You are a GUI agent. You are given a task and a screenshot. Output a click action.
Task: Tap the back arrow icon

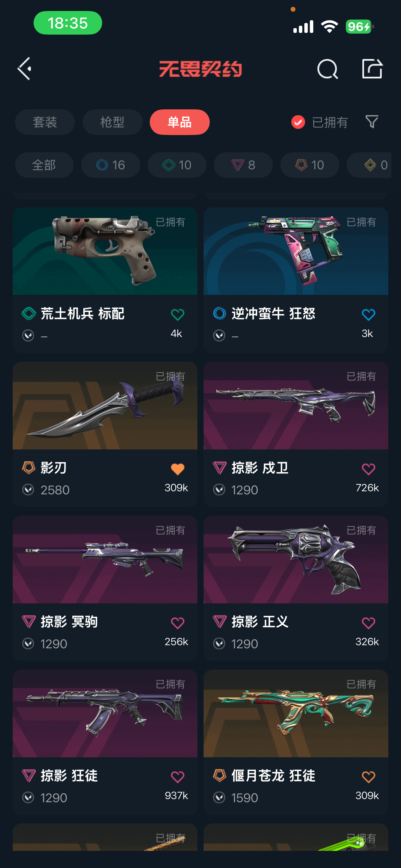[24, 69]
